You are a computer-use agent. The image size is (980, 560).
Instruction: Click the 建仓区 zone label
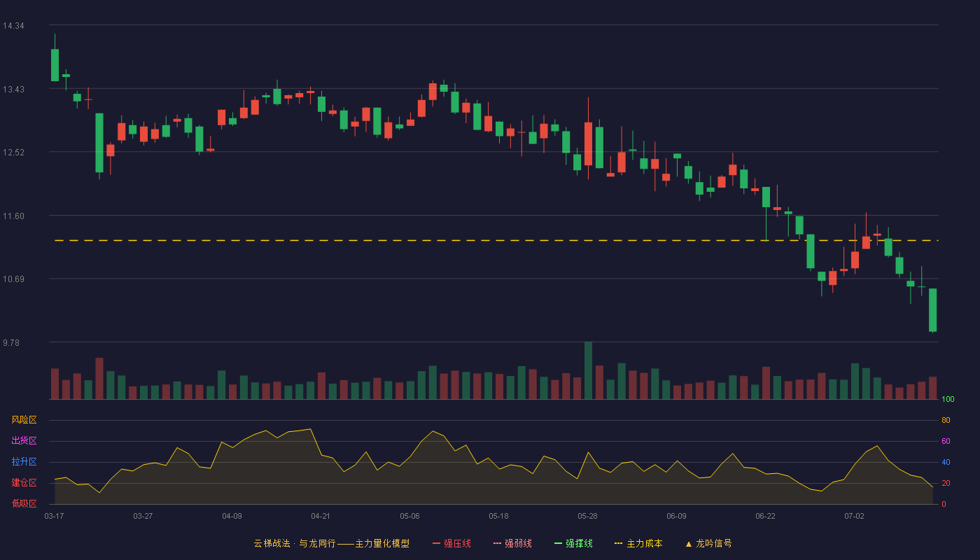(24, 483)
